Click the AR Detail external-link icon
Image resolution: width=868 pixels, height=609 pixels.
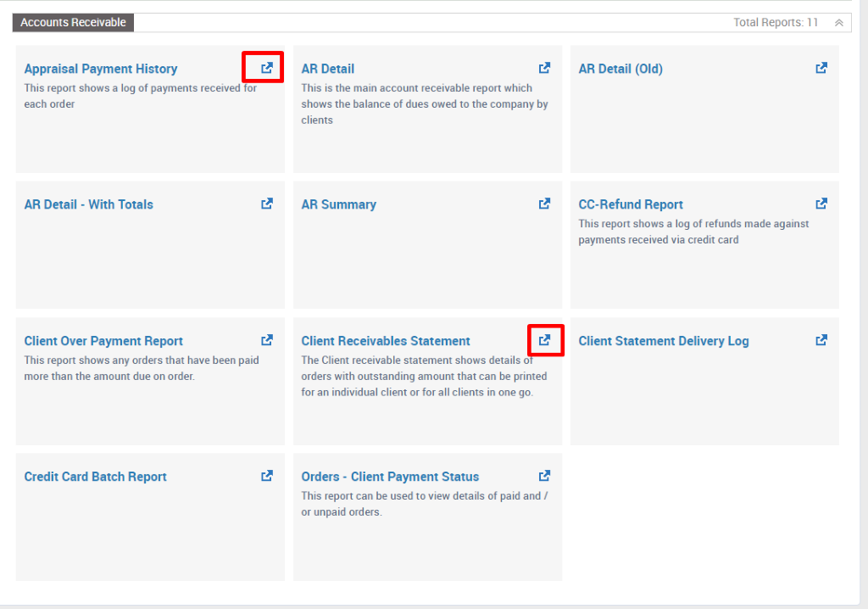544,67
